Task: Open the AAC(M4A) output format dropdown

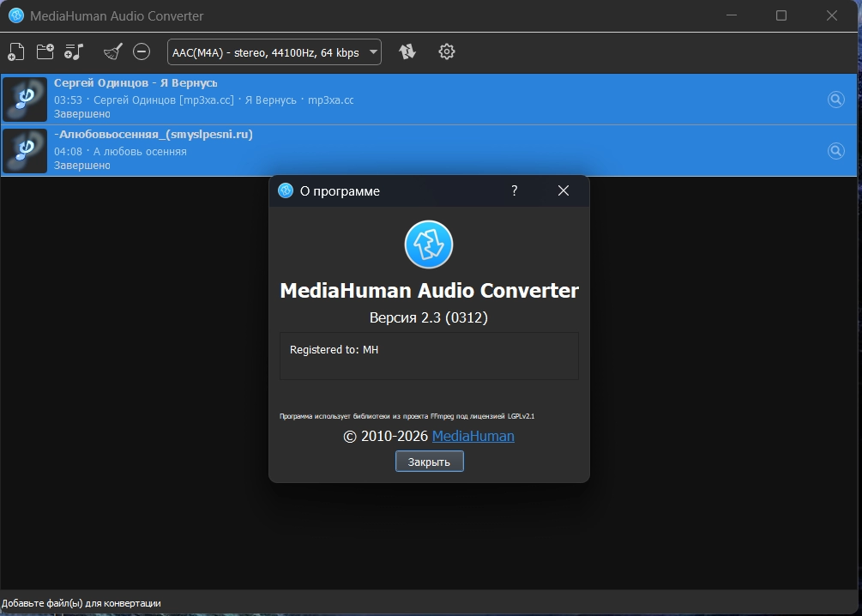Action: point(274,51)
